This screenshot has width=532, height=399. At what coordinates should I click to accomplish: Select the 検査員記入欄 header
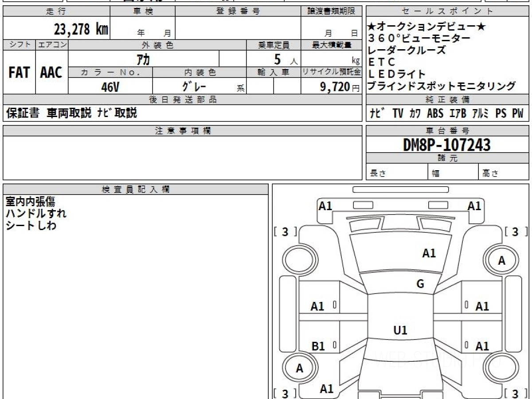coord(136,189)
